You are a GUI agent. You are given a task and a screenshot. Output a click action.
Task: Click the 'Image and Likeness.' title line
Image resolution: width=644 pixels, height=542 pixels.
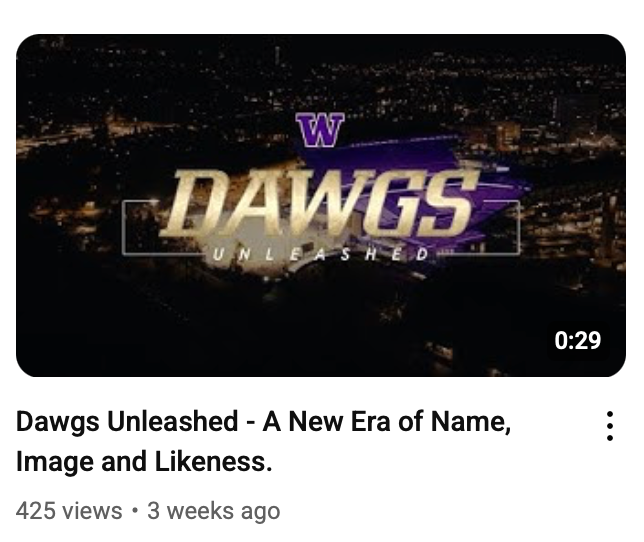point(144,462)
